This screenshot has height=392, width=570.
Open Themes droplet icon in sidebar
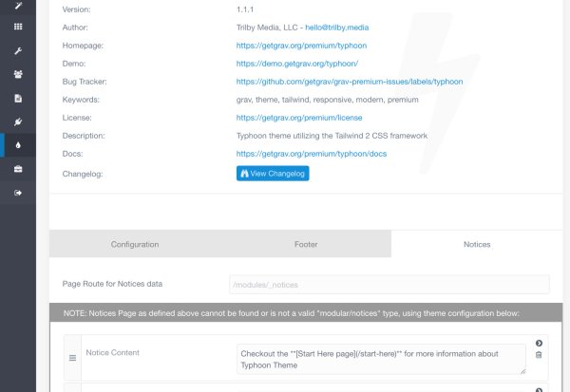(x=18, y=145)
